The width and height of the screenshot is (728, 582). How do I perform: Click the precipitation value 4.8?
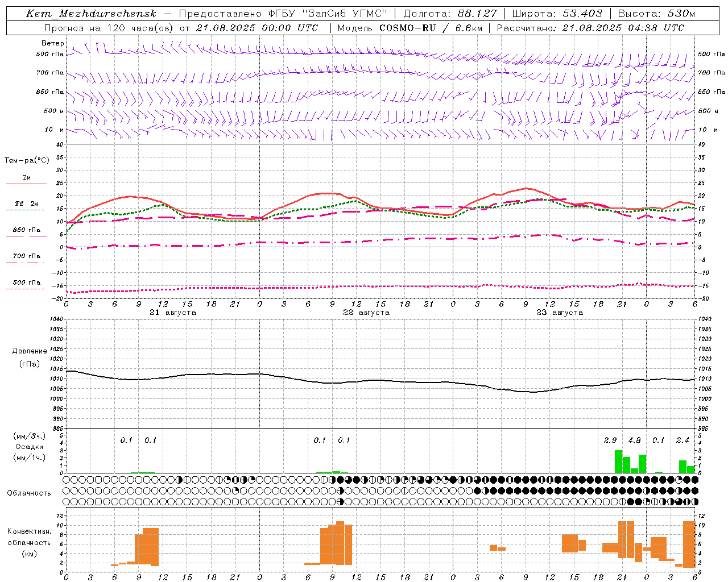[x=634, y=440]
